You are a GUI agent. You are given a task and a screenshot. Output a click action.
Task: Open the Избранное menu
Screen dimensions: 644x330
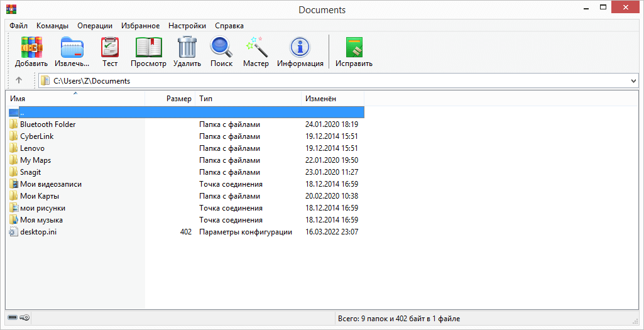point(140,26)
